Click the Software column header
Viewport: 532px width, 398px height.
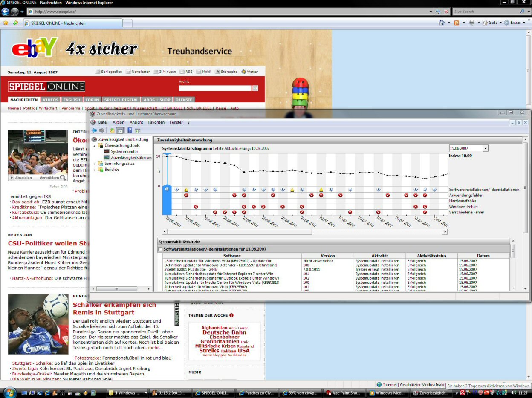(232, 256)
